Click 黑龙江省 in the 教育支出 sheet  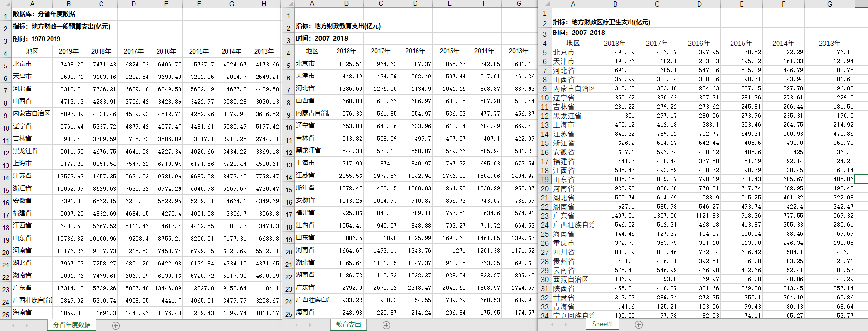(312, 150)
